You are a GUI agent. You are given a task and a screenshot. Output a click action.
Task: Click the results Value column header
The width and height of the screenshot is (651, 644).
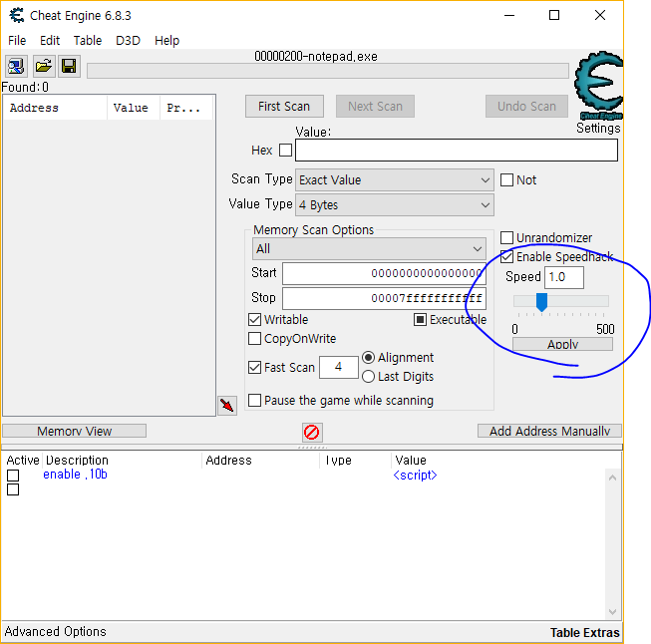134,108
